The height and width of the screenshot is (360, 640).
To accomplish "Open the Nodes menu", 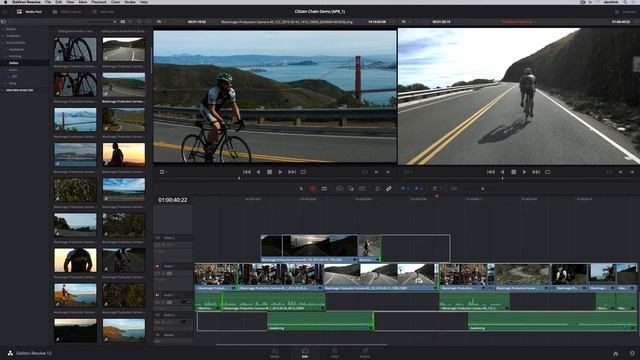I will (130, 2).
